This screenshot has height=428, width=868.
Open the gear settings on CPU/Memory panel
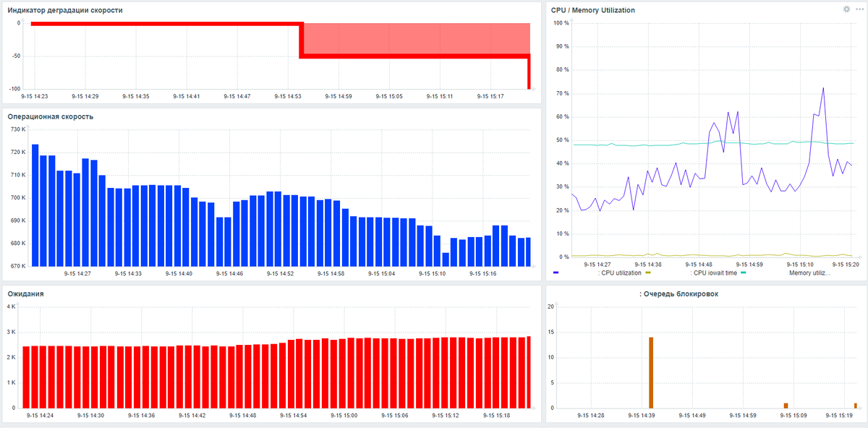point(845,10)
